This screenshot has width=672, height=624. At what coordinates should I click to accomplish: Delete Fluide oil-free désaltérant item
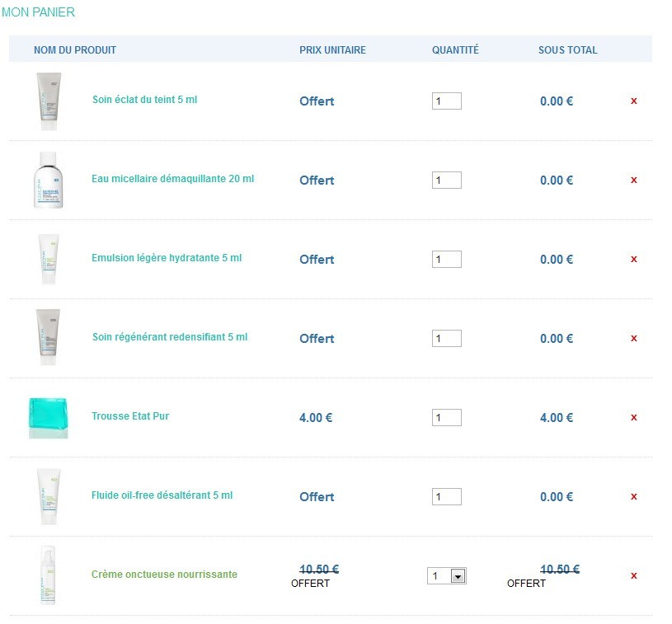point(634,496)
